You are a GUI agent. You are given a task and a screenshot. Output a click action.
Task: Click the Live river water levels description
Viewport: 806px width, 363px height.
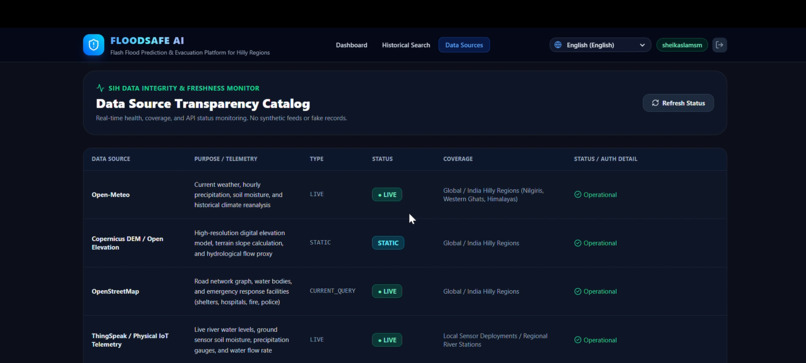tap(242, 340)
